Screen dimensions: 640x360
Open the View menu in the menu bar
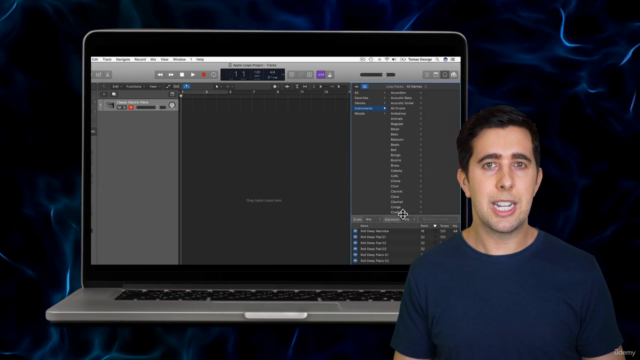coord(164,60)
